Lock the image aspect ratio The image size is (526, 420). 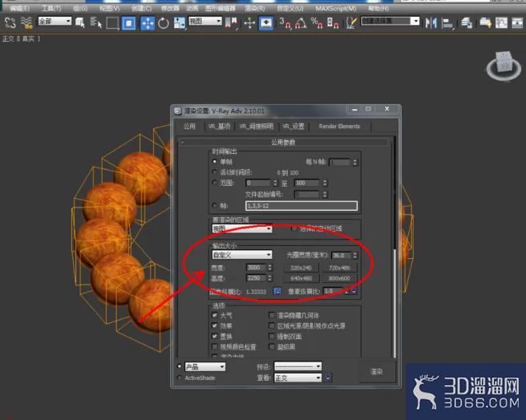tap(277, 291)
